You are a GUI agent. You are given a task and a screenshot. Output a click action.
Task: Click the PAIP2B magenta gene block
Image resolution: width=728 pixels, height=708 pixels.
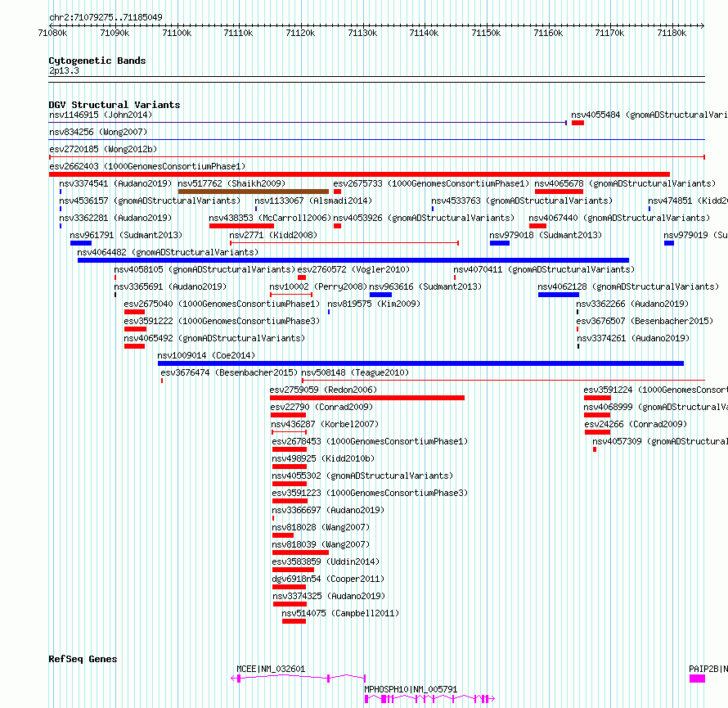(x=698, y=679)
